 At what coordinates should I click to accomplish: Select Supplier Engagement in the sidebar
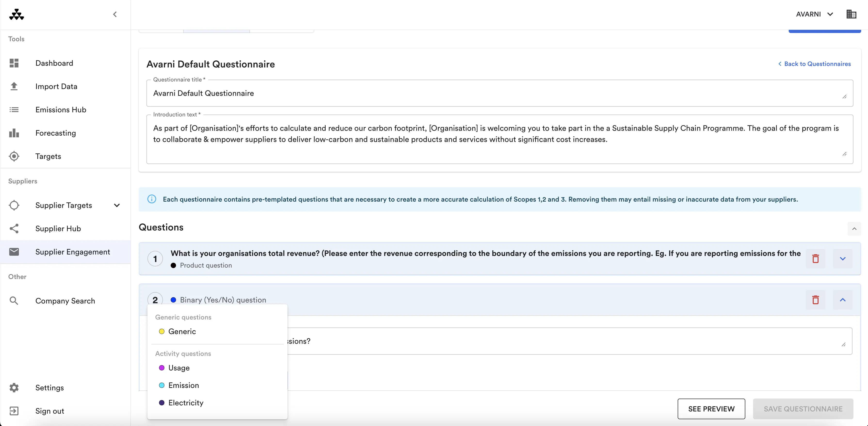click(65, 252)
